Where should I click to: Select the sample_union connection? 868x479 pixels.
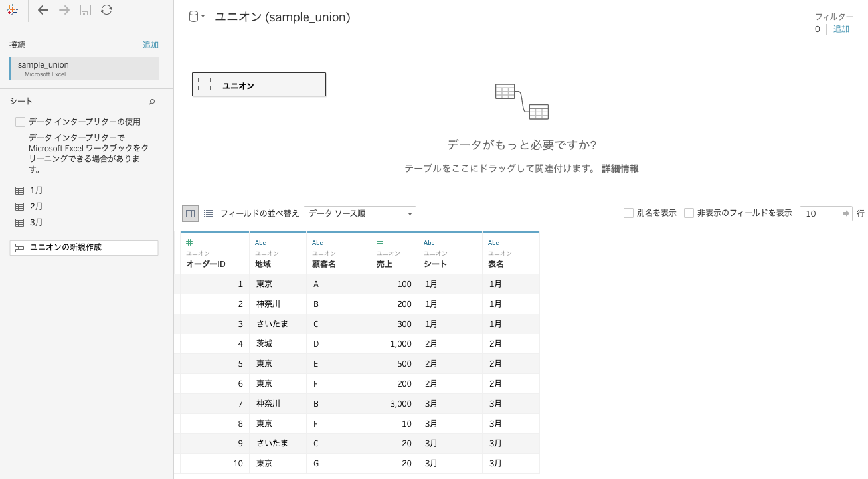pos(84,68)
